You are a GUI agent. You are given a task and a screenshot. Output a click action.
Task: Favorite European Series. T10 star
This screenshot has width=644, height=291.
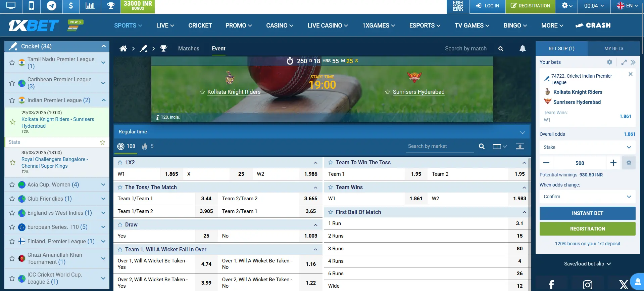[x=12, y=227]
